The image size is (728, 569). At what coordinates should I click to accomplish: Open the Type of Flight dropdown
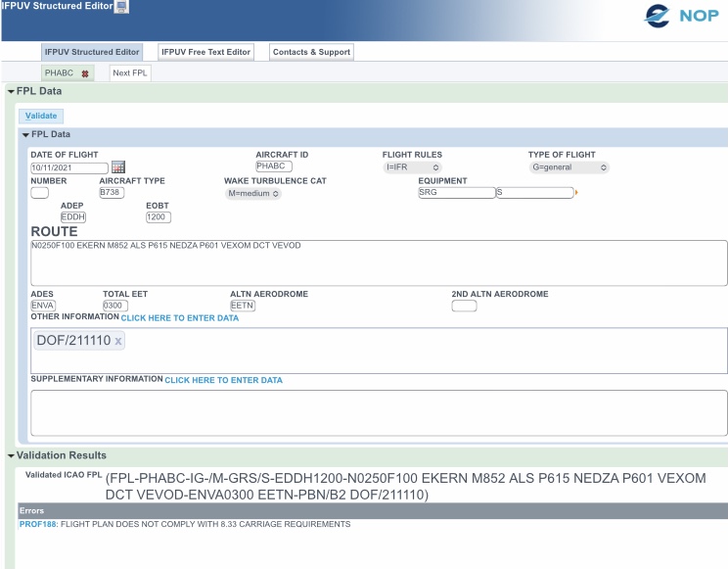click(x=569, y=167)
